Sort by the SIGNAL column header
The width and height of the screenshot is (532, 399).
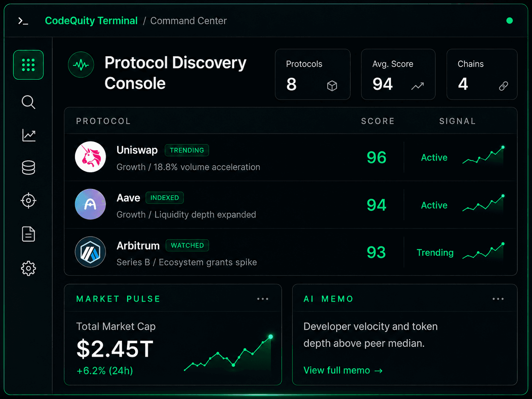[x=457, y=121]
